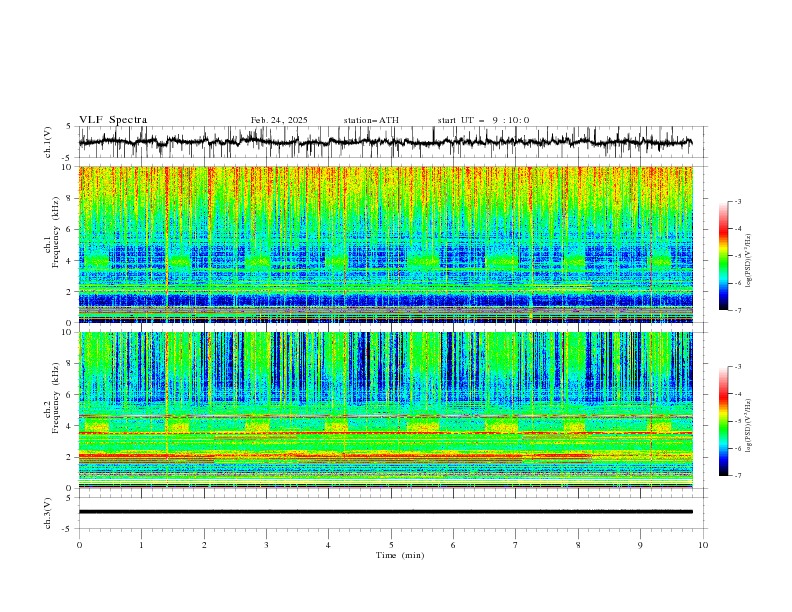Screen dimensions: 792x612
Task: Click the time axis tick label '0'
Action: [79, 545]
